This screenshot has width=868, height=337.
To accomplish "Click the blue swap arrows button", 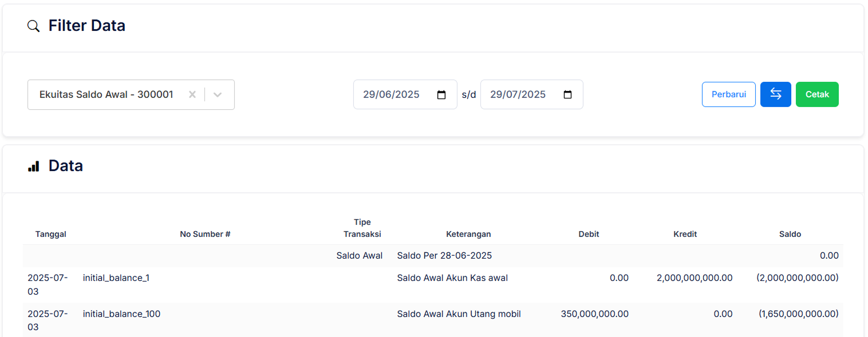I will pos(775,94).
